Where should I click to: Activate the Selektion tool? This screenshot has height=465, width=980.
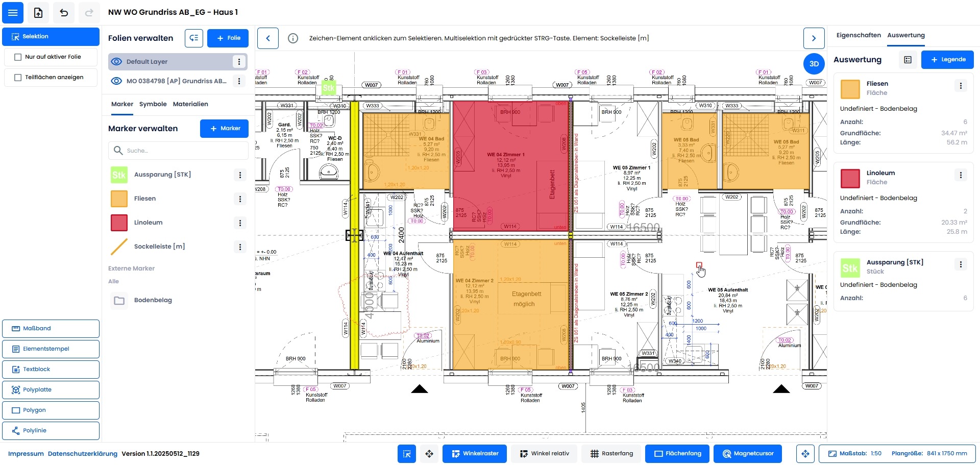[x=51, y=37]
